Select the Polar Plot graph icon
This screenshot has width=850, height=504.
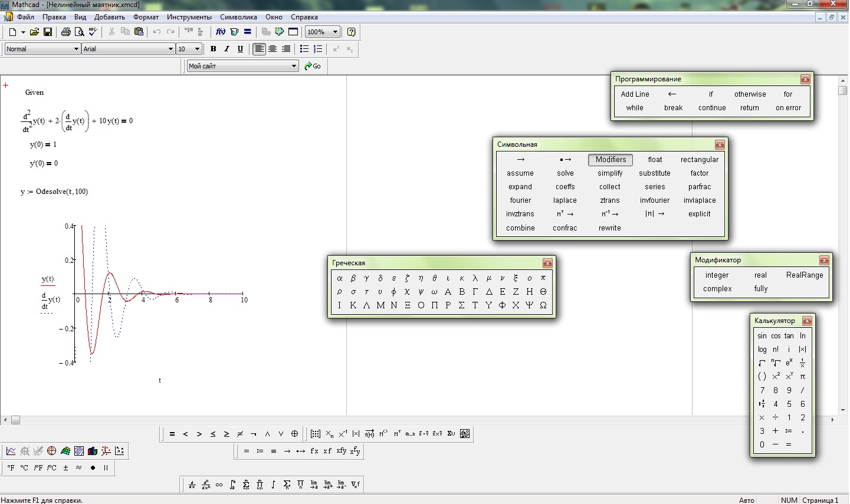[x=51, y=451]
